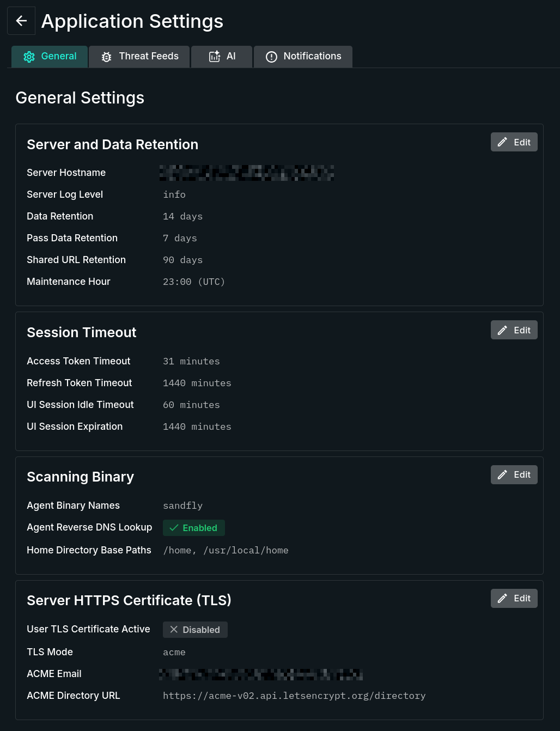Click the pencil icon in Server HTTPS Certificate section
This screenshot has height=731, width=560.
502,598
